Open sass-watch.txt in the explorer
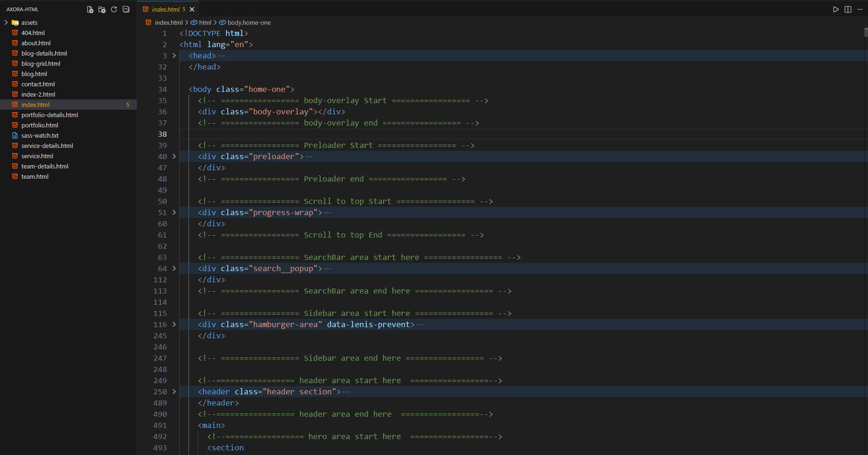This screenshot has height=455, width=868. (x=40, y=135)
